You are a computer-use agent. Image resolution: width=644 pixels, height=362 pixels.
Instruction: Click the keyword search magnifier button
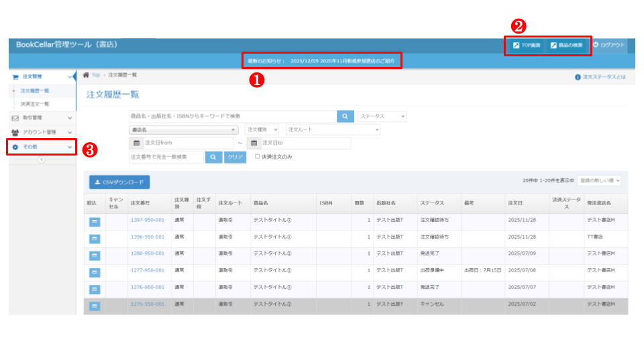[345, 117]
